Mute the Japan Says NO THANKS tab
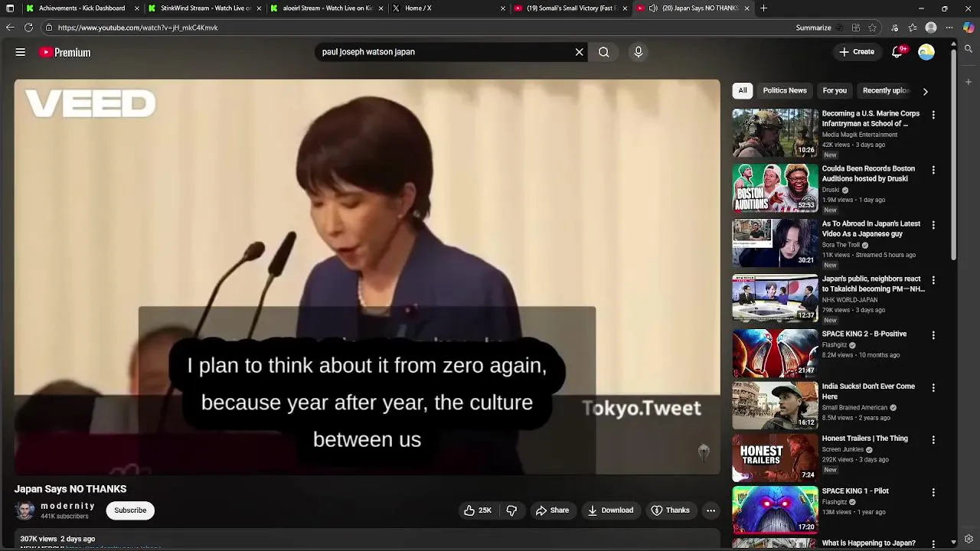The height and width of the screenshot is (551, 980). pyautogui.click(x=653, y=8)
